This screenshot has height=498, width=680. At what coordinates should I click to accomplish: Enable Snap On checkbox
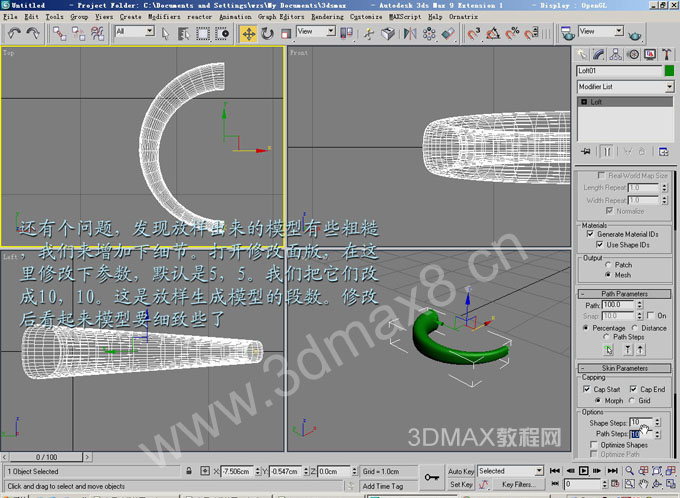[650, 315]
